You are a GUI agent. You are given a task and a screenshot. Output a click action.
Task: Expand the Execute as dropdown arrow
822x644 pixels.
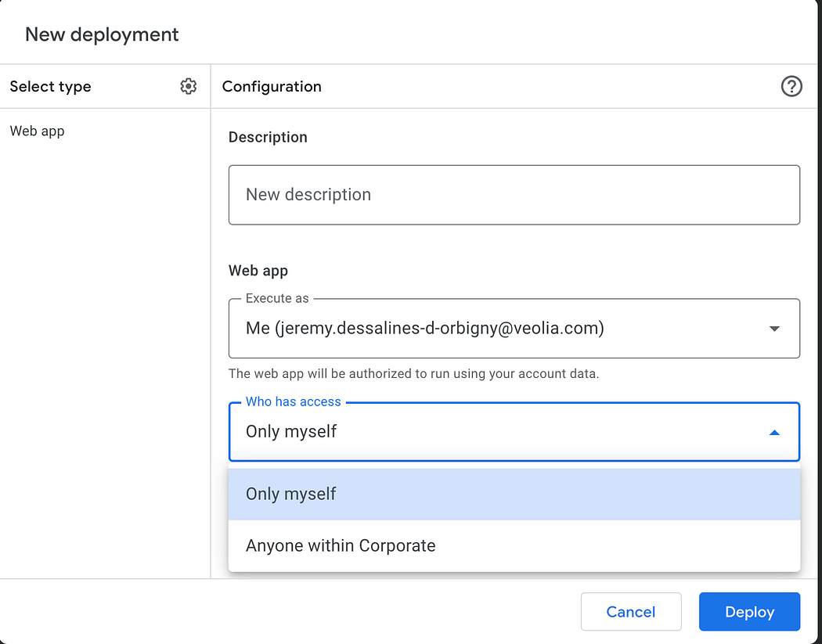coord(774,329)
